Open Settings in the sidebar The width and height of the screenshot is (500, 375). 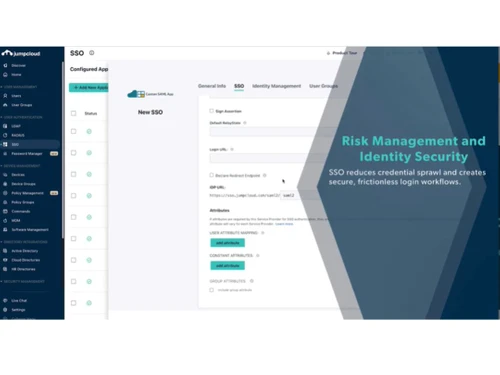click(x=18, y=310)
